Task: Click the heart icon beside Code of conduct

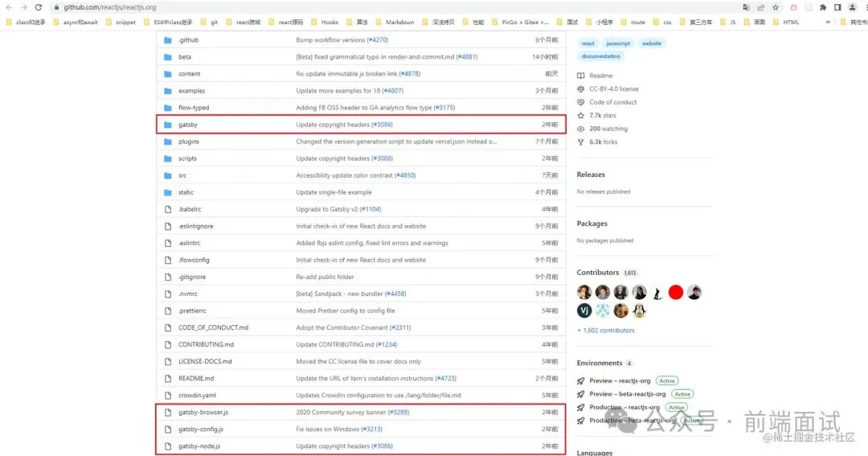Action: coord(581,102)
